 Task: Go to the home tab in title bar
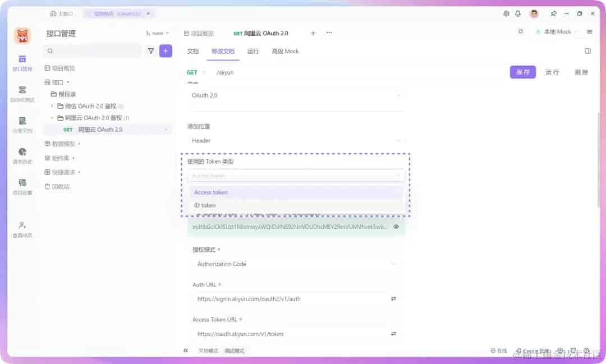coord(61,13)
